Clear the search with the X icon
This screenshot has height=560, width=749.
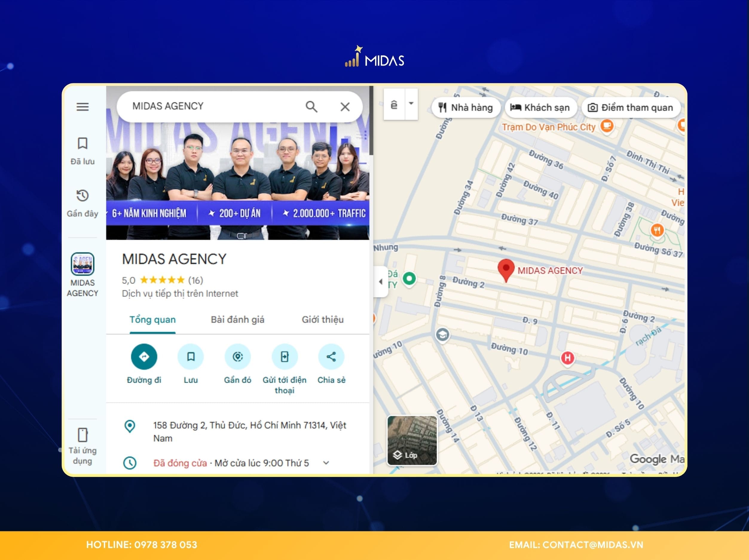tap(345, 107)
